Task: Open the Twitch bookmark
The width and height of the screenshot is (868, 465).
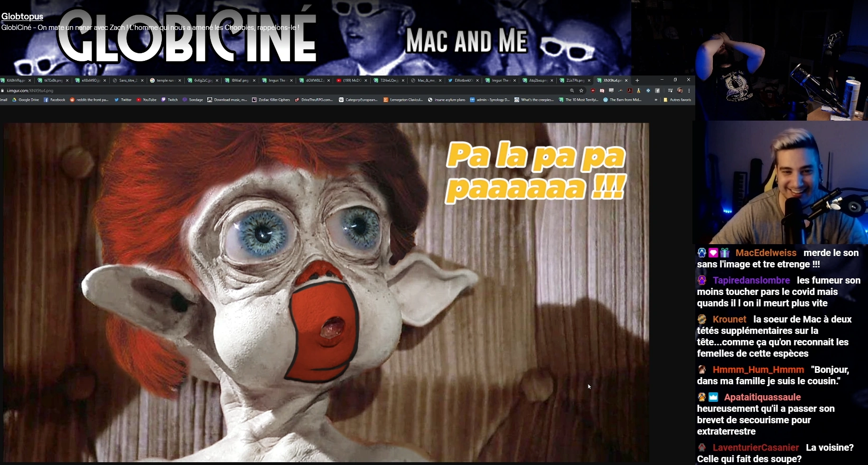Action: [169, 100]
